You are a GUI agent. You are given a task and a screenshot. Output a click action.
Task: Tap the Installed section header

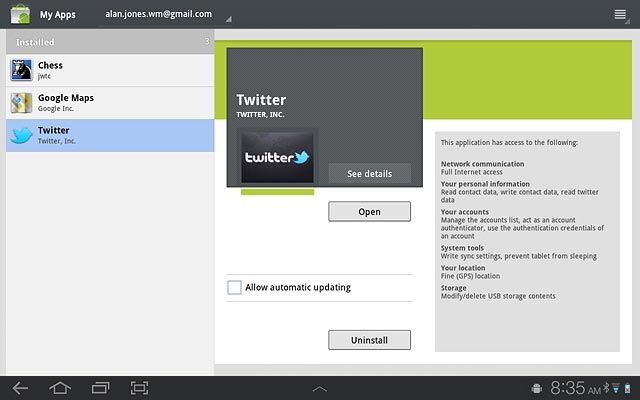[x=110, y=42]
